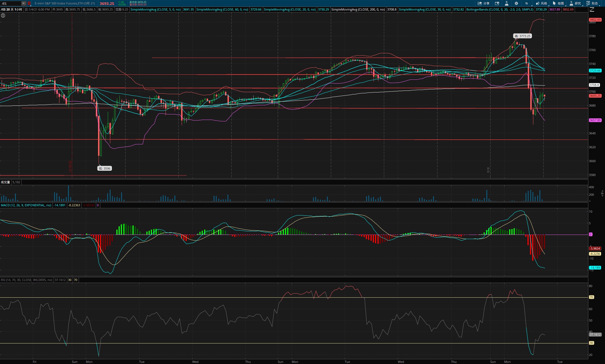
Task: Click the share arrow icon (分享)
Action: (x=480, y=3)
